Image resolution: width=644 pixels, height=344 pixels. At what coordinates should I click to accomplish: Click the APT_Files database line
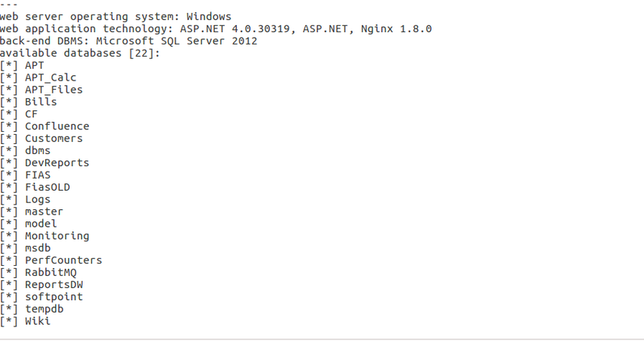pos(53,90)
